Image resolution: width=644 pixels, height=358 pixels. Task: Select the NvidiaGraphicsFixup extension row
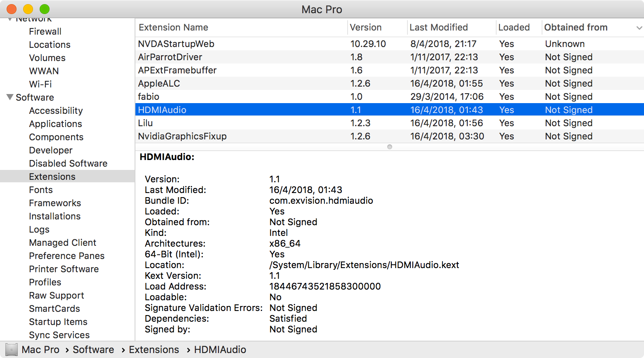[x=390, y=136]
